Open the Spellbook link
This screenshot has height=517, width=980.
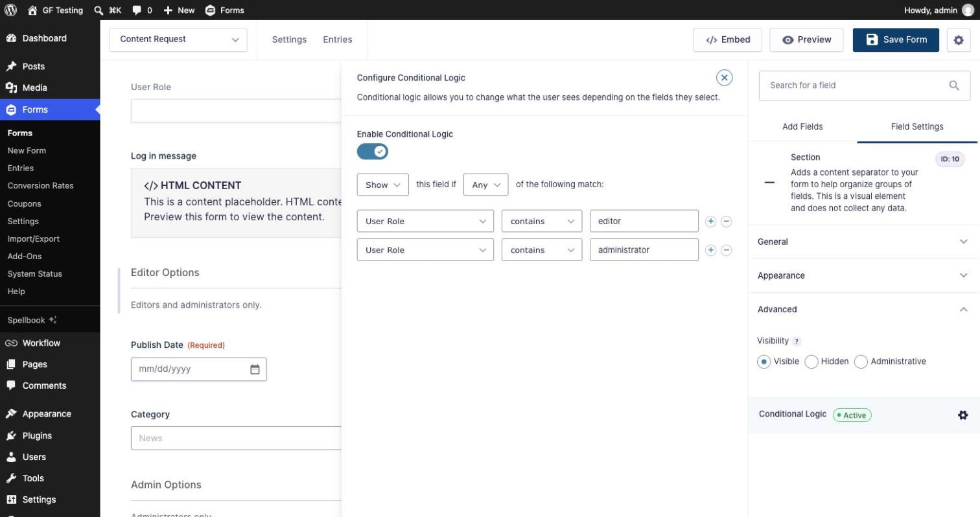pos(32,320)
